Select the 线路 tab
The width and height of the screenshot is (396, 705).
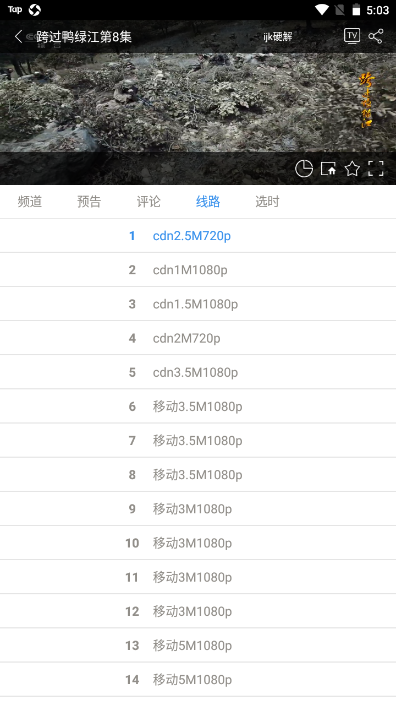pos(208,201)
